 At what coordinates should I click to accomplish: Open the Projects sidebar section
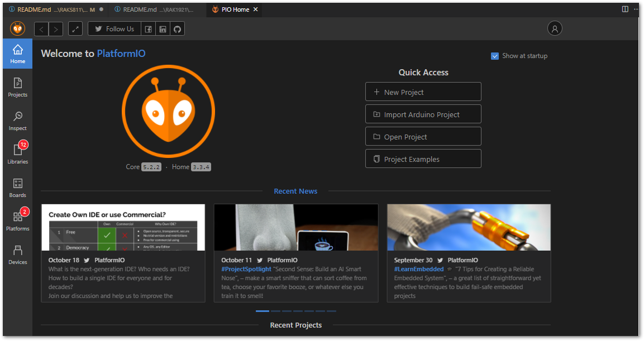18,88
